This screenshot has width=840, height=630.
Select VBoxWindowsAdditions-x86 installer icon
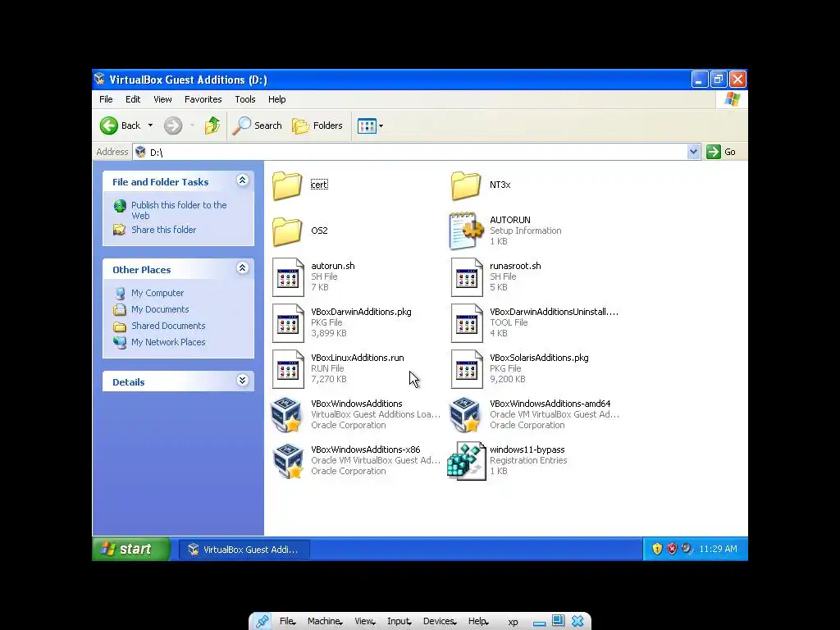[x=288, y=461]
